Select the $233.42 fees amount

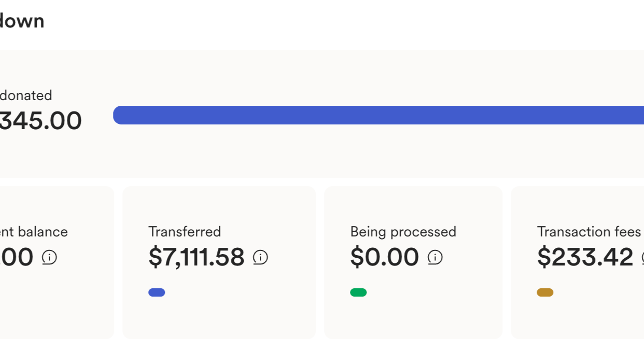(585, 257)
